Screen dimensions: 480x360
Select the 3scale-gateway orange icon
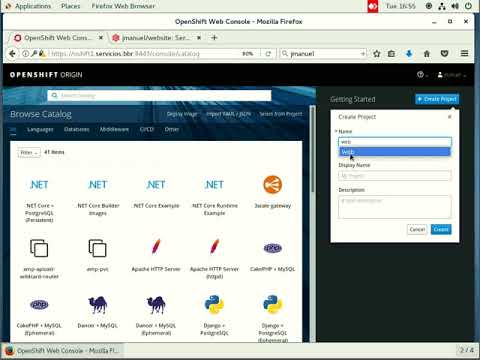click(x=273, y=184)
